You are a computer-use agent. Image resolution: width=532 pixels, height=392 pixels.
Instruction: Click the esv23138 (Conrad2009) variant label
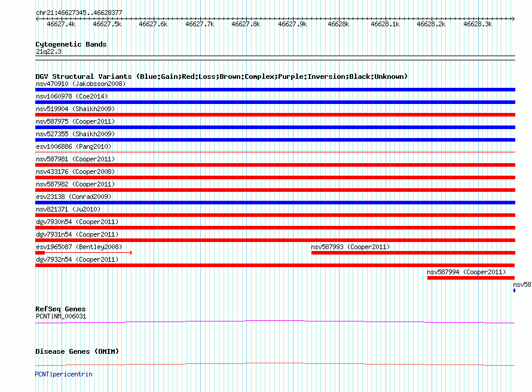tap(74, 197)
